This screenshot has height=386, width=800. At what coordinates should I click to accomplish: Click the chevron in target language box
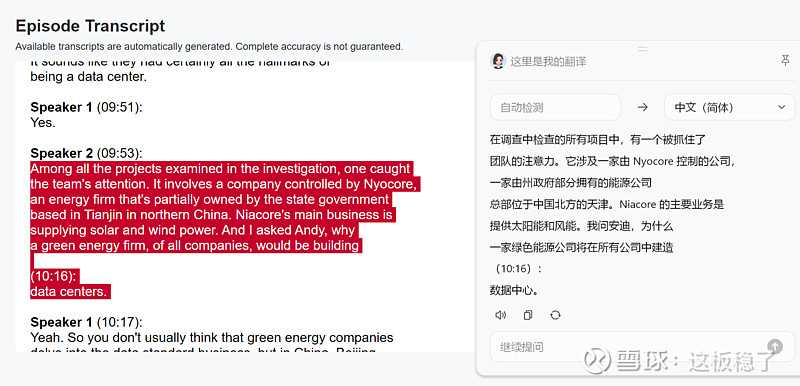(781, 108)
